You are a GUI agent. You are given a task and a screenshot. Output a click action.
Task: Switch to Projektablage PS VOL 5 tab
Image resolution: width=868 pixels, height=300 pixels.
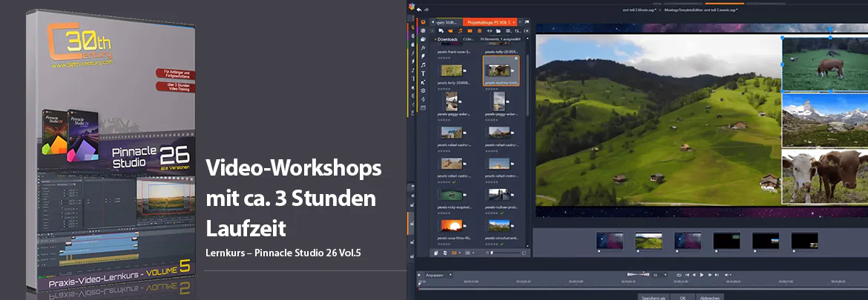click(x=490, y=22)
